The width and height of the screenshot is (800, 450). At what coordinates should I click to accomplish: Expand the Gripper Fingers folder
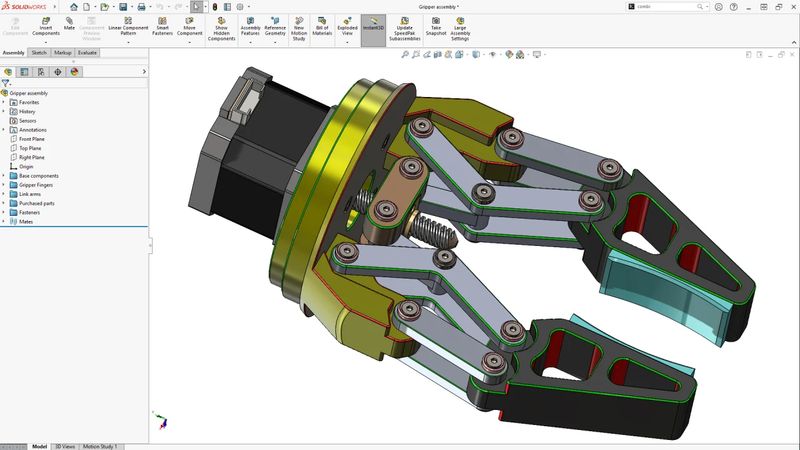[x=4, y=185]
